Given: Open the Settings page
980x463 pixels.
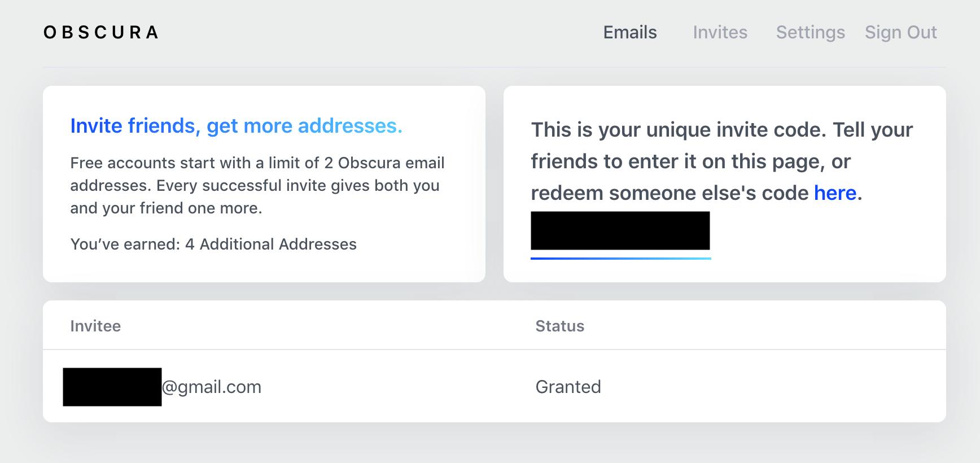Looking at the screenshot, I should [x=810, y=33].
